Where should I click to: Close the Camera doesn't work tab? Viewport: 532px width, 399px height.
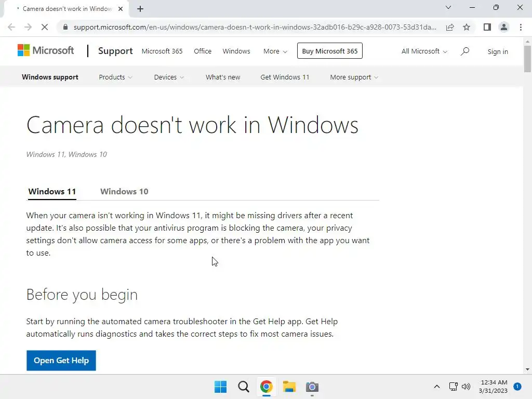click(x=121, y=9)
